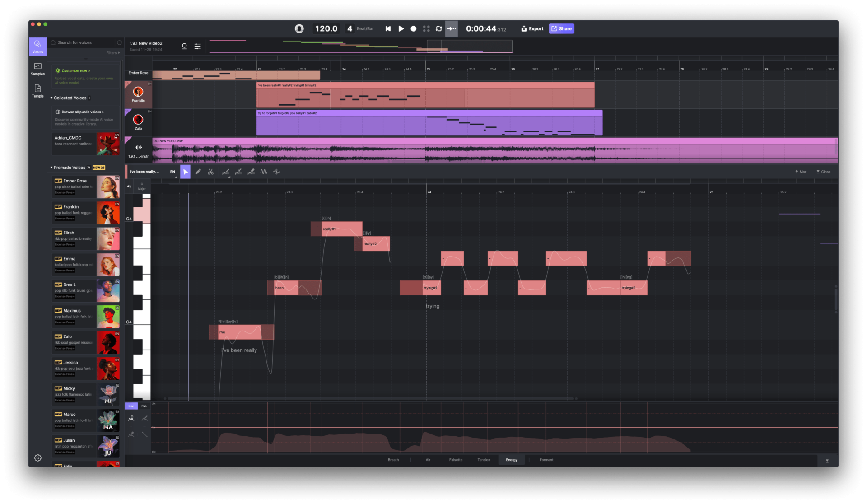
Task: Switch to the Par. tab in the parameter panel
Action: [x=144, y=406]
